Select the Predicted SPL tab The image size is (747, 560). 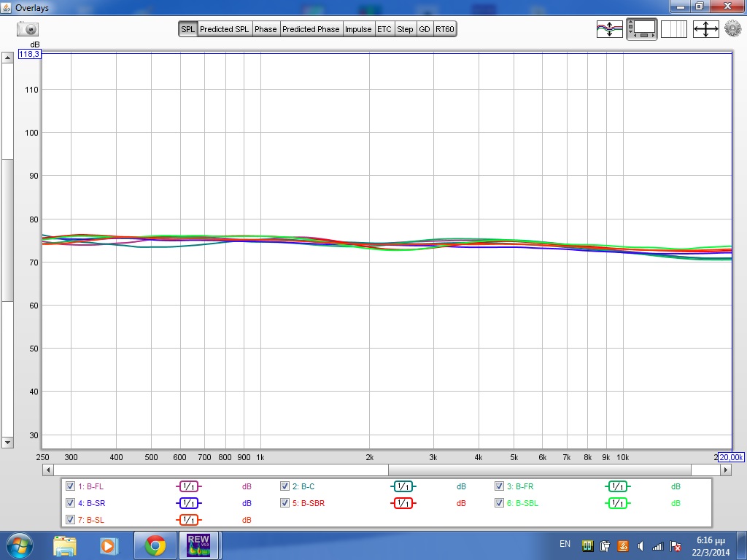tap(225, 29)
